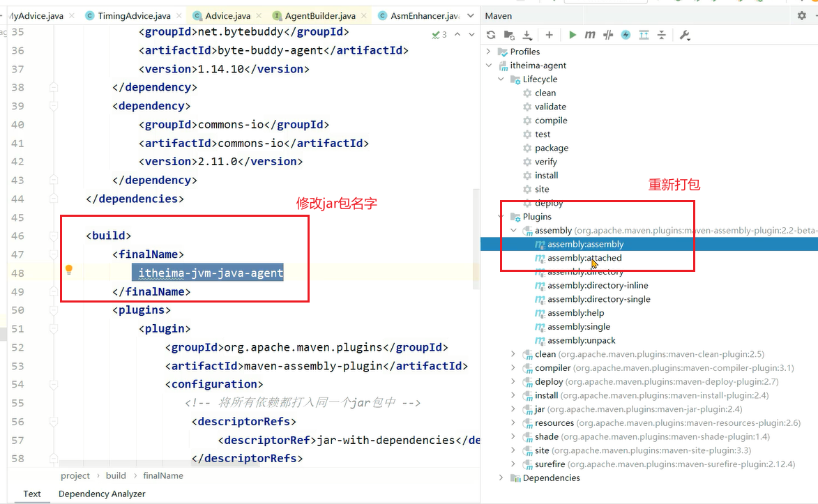This screenshot has height=504, width=818.
Task: Open the Maven panel gear options
Action: pos(801,15)
